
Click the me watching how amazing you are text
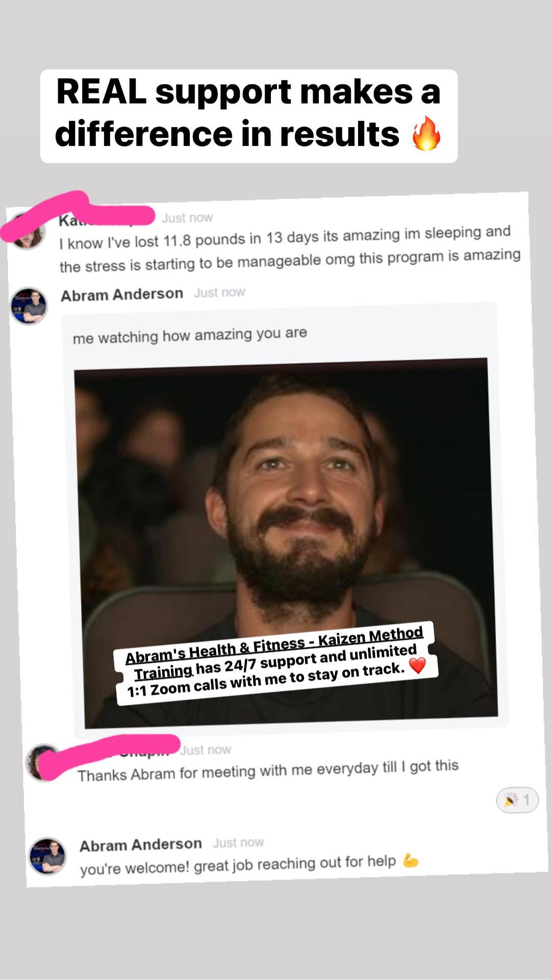coord(190,335)
